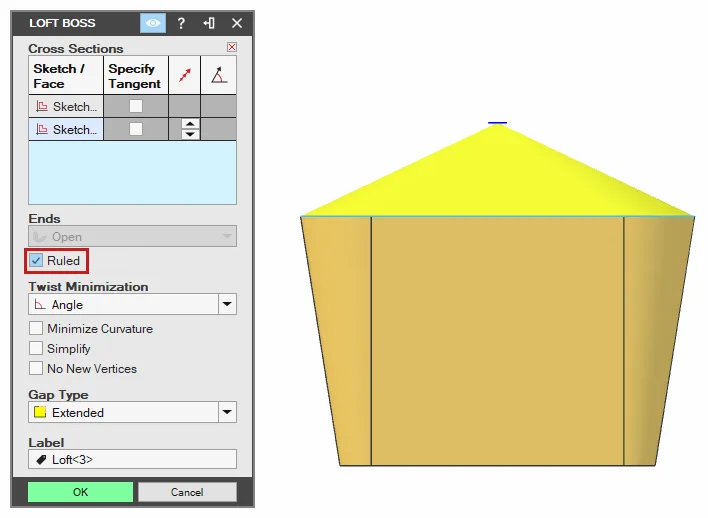Click the empty blue cross sections list area
The height and width of the screenshot is (518, 708).
[x=132, y=173]
